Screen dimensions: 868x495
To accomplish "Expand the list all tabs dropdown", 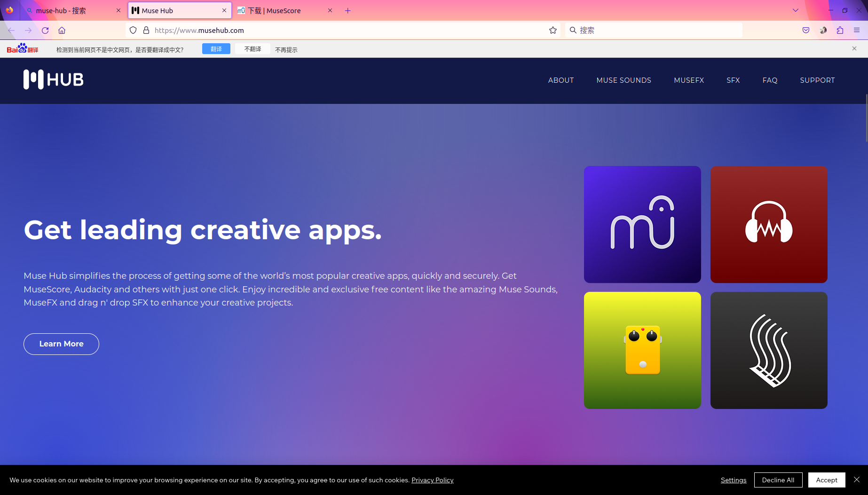I will pos(796,10).
